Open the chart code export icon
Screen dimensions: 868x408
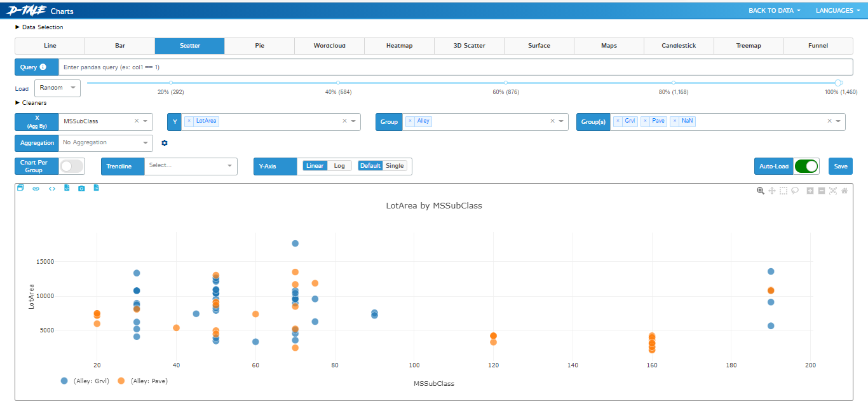click(x=52, y=188)
